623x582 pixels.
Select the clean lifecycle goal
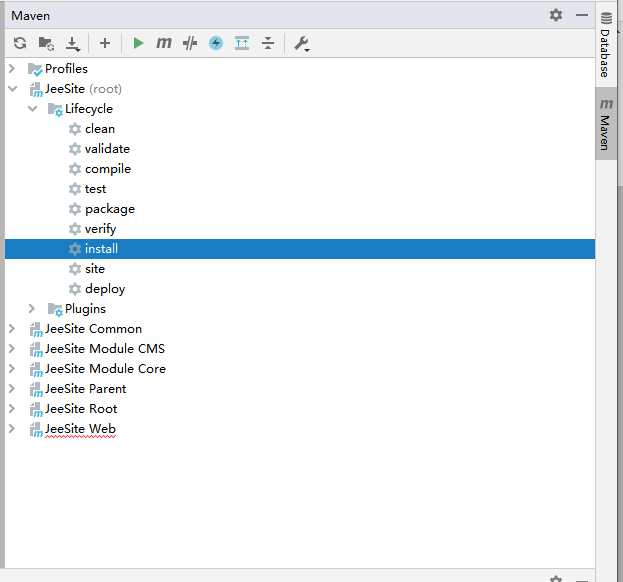100,129
